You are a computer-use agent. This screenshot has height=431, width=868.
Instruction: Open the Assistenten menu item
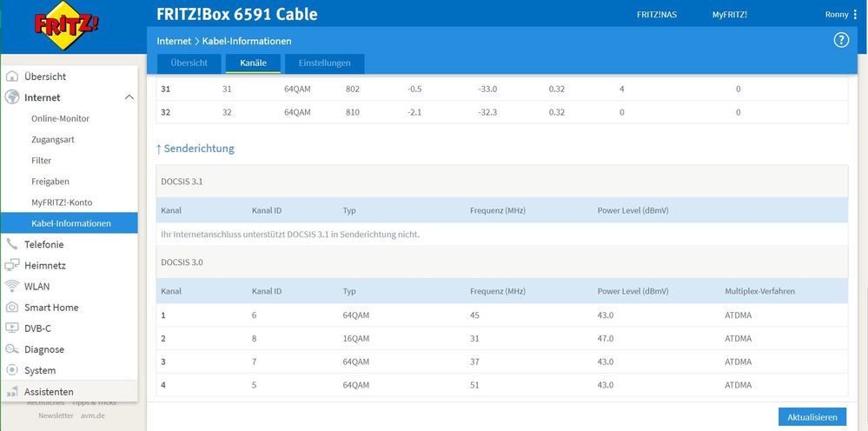(49, 392)
